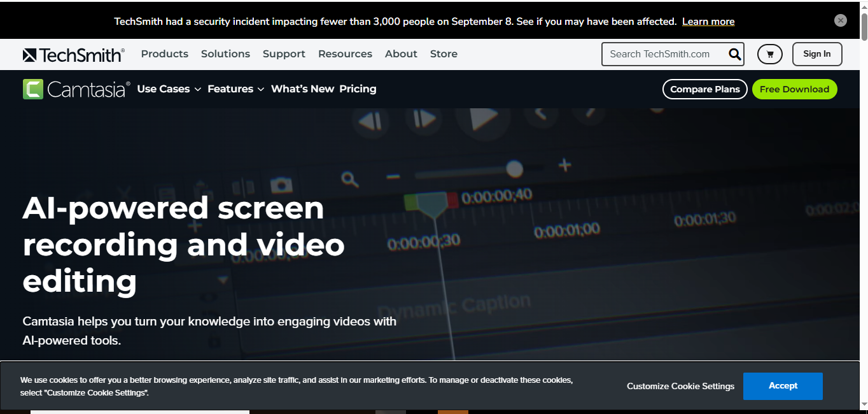Accept cookies
Screen dimensions: 868x414
(783, 386)
